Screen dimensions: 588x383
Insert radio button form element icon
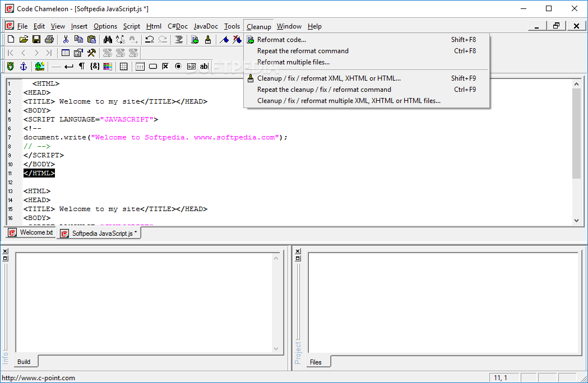[178, 66]
